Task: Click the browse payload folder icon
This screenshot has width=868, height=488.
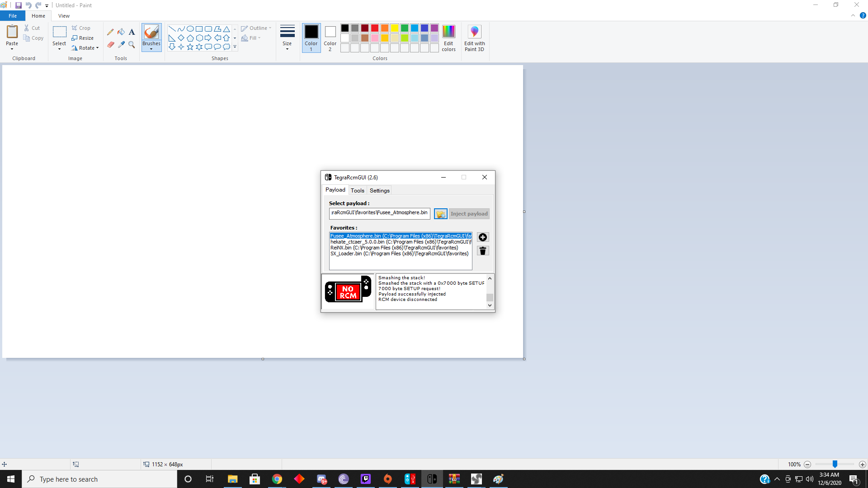Action: 441,214
